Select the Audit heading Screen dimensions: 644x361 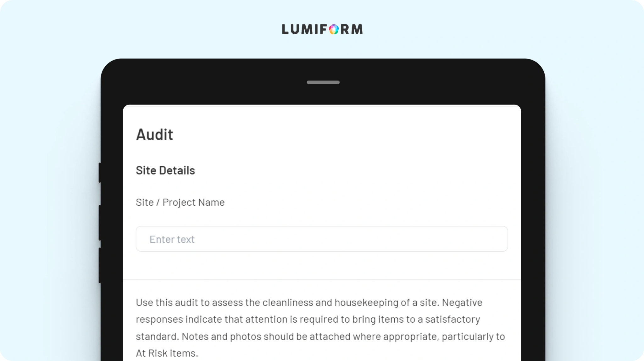(154, 135)
